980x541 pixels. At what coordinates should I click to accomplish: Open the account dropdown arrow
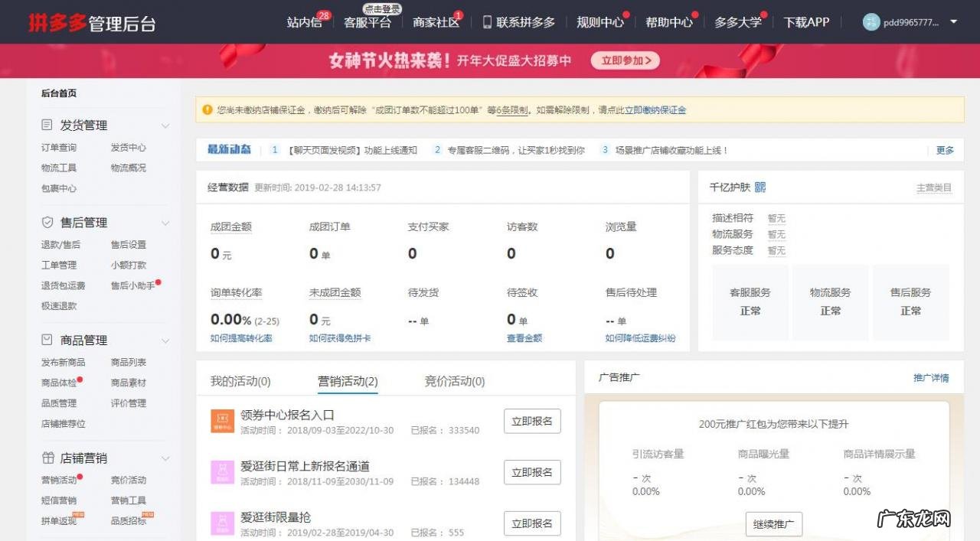952,22
